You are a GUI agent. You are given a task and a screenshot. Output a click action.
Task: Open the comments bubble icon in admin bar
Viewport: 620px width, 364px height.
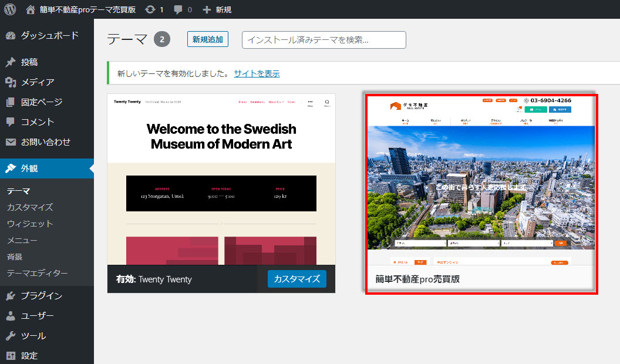(178, 9)
